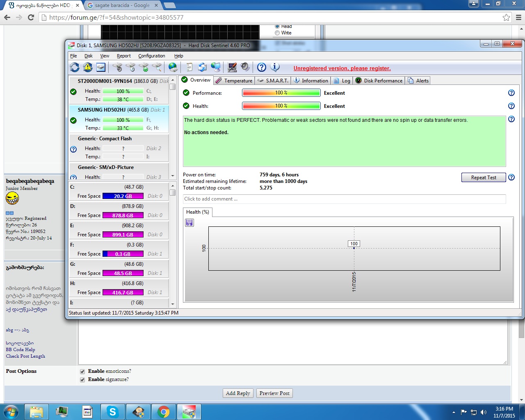Open the View menu
525x420 pixels.
point(105,56)
